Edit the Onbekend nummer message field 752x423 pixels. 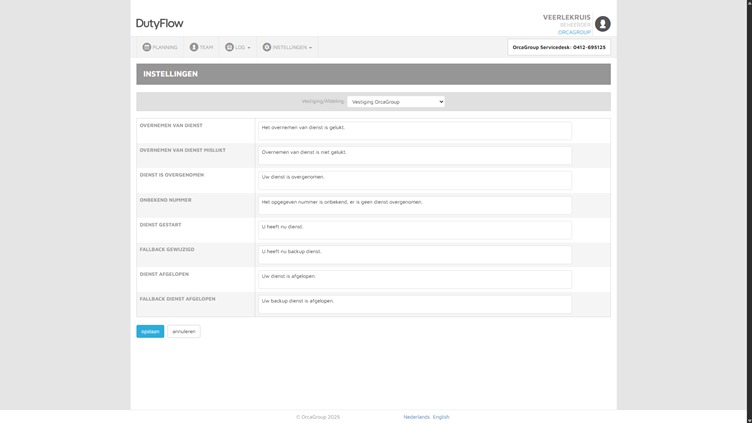point(415,205)
